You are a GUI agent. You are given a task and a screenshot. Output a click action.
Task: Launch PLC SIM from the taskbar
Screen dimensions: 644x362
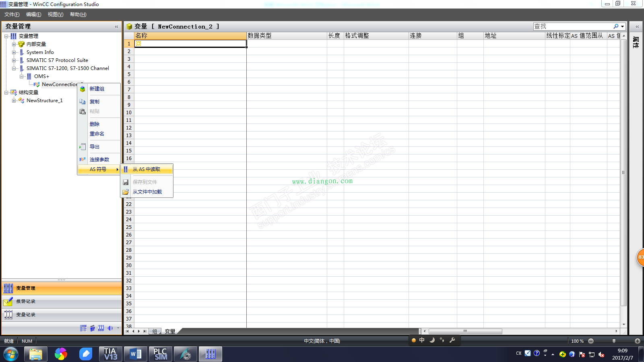(x=161, y=354)
